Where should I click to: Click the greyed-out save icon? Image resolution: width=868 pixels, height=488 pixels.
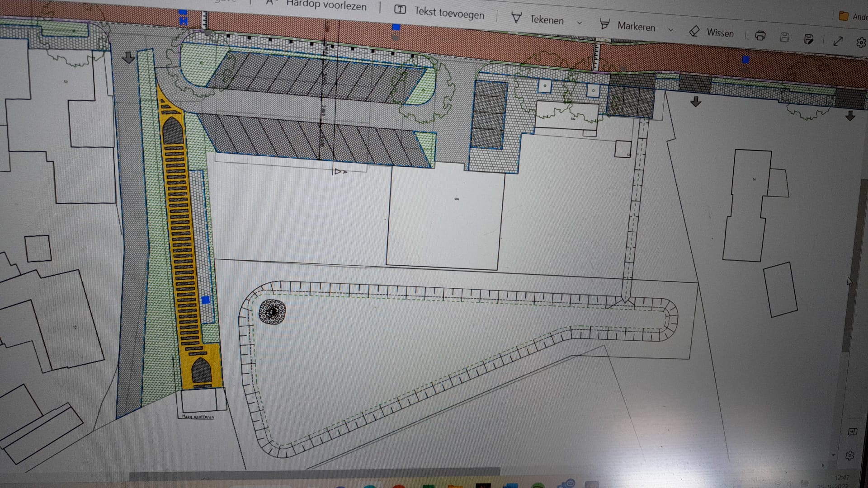click(x=785, y=38)
